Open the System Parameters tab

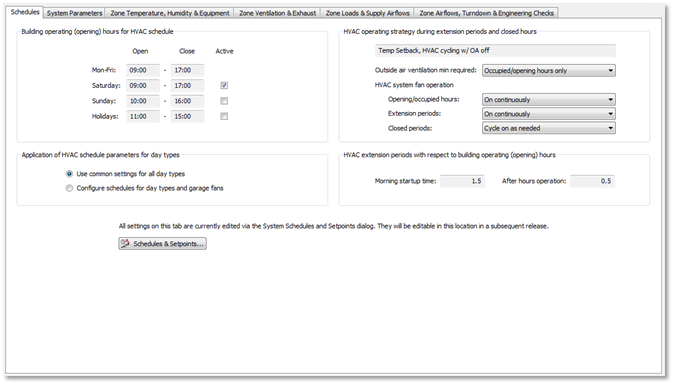[74, 13]
